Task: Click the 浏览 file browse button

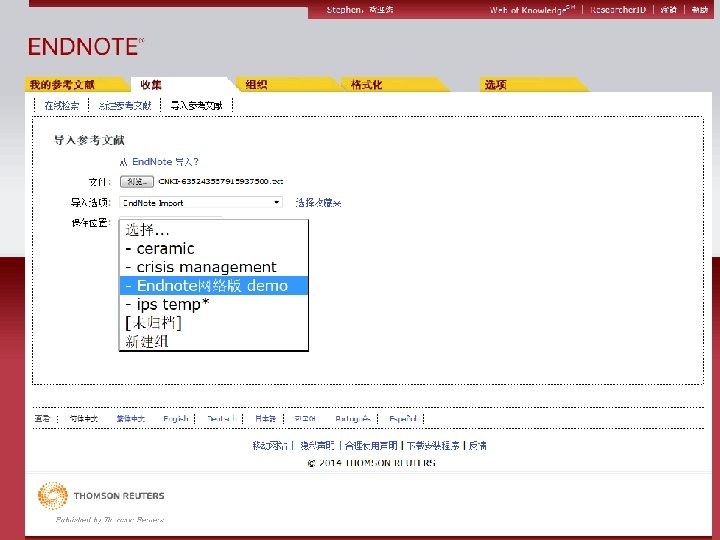Action: (137, 182)
